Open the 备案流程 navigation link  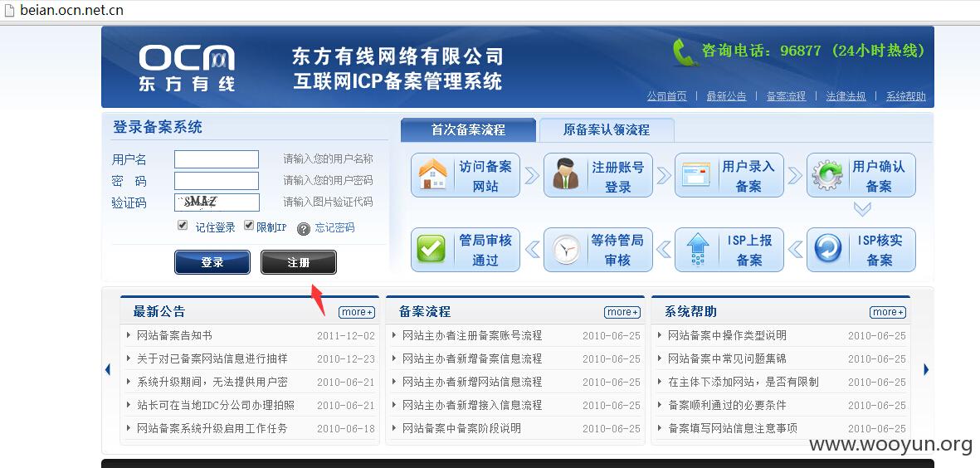787,96
